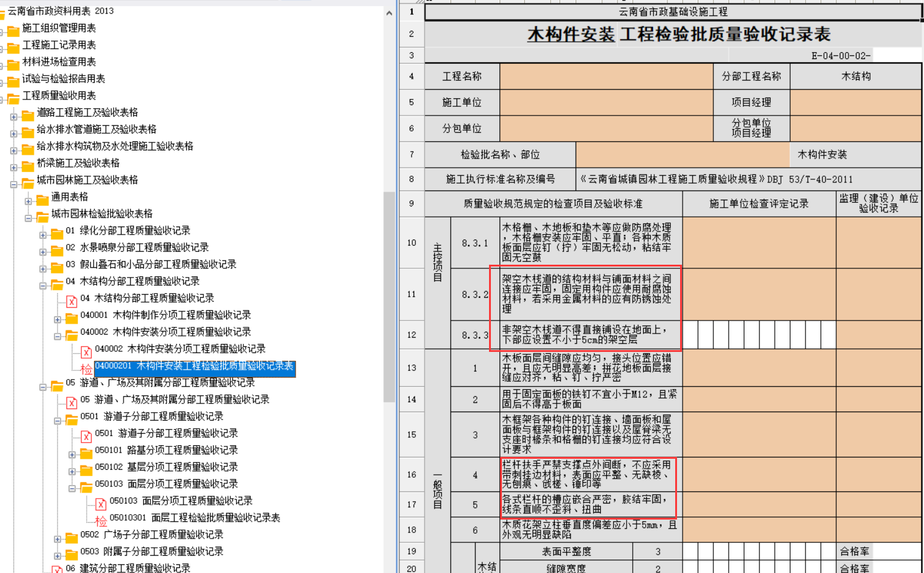The image size is (924, 573).
Task: Click the 施工单位检查评定记录 cell for item 8.3.1
Action: point(759,243)
